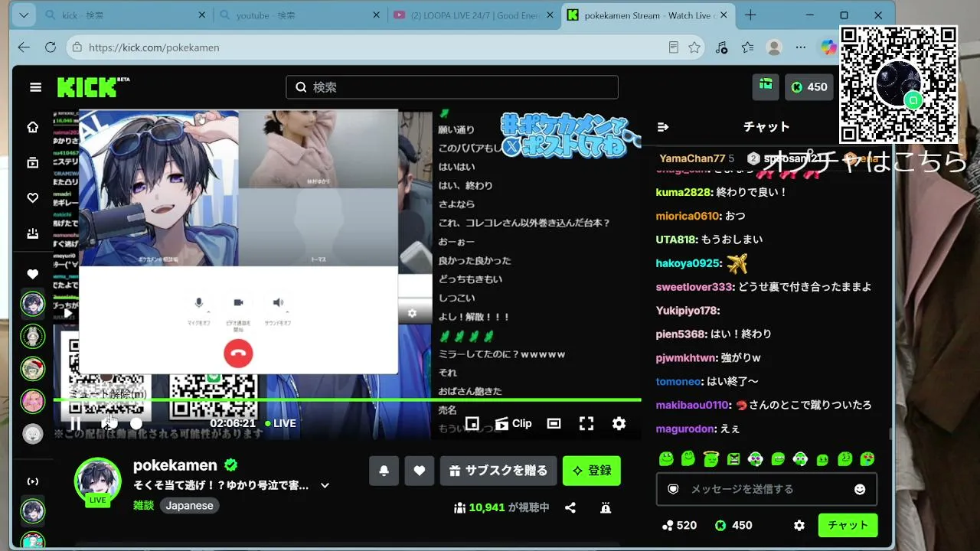
Task: Open the sidebar download-tray icon
Action: (32, 234)
